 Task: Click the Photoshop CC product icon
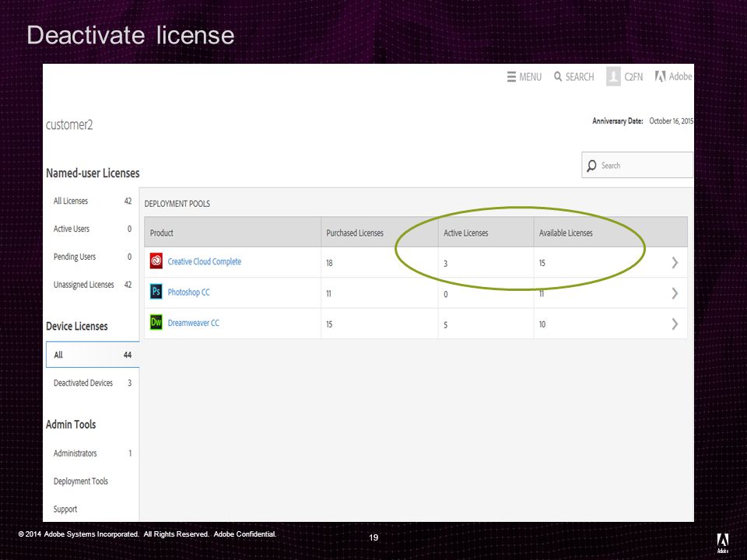click(x=156, y=292)
